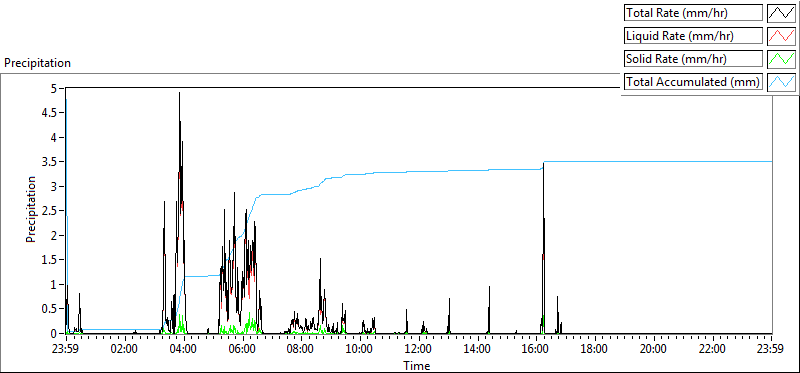Viewport: 800px width, 373px height.
Task: Click the 0 y-axis minimum value
Action: tap(53, 333)
